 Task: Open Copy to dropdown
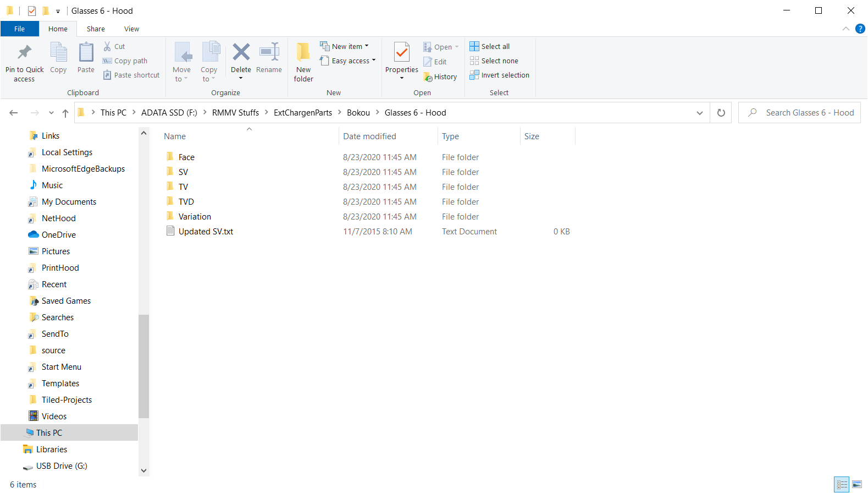pos(209,62)
